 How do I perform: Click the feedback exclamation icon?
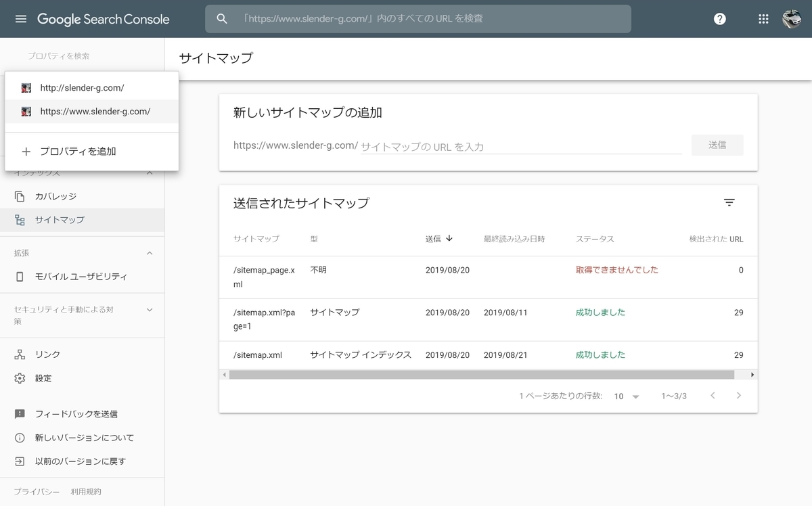(20, 414)
